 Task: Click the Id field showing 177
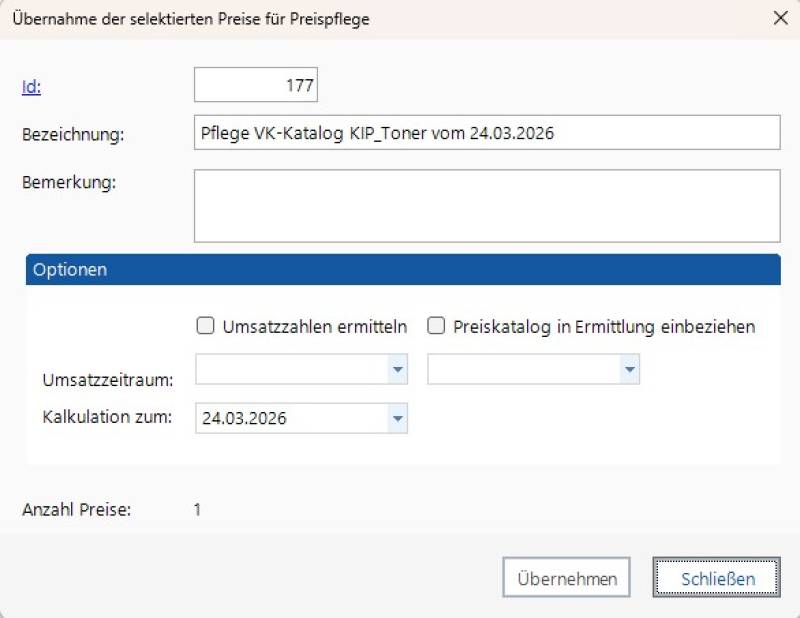pyautogui.click(x=255, y=86)
